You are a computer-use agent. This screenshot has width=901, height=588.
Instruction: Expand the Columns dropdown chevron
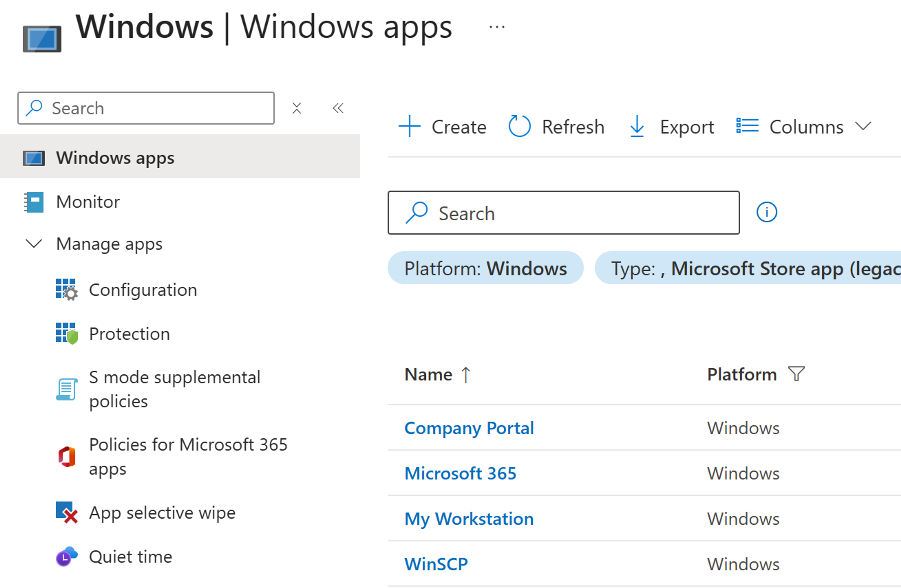click(x=863, y=126)
